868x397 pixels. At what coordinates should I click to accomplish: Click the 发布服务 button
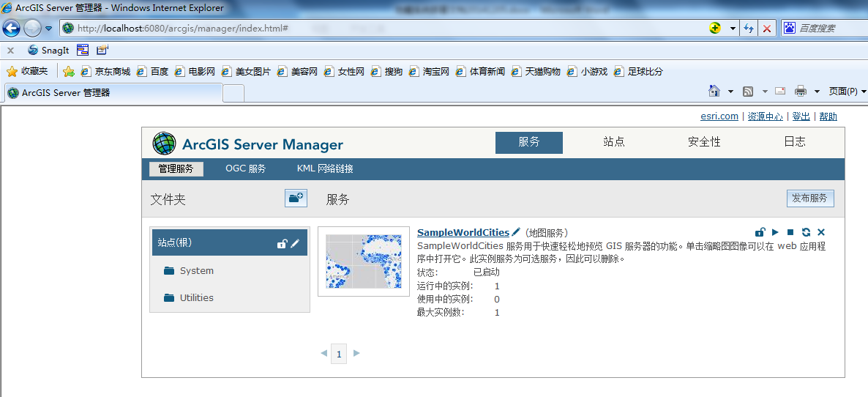point(810,198)
